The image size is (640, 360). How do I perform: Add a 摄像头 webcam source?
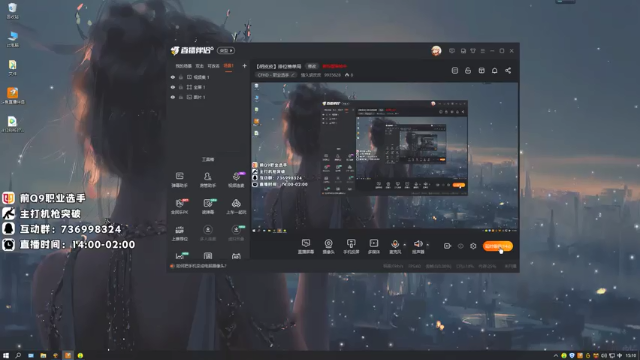coord(328,247)
